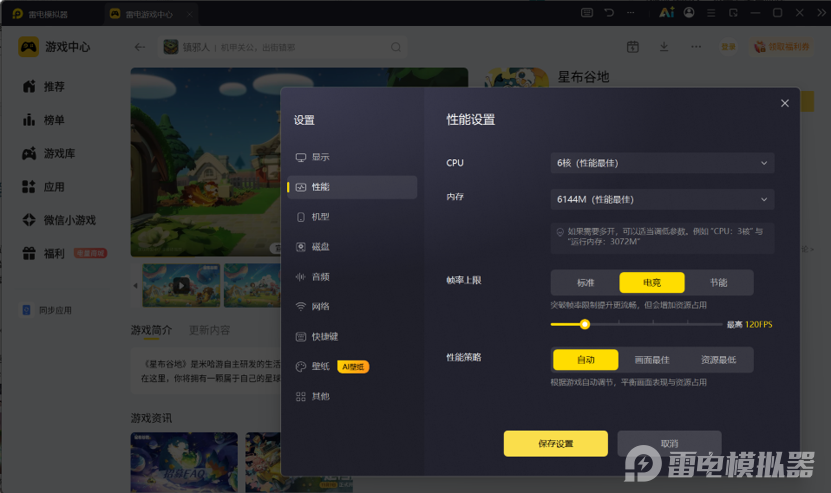Select the 性能 performance settings section
831x493 pixels.
click(x=352, y=187)
